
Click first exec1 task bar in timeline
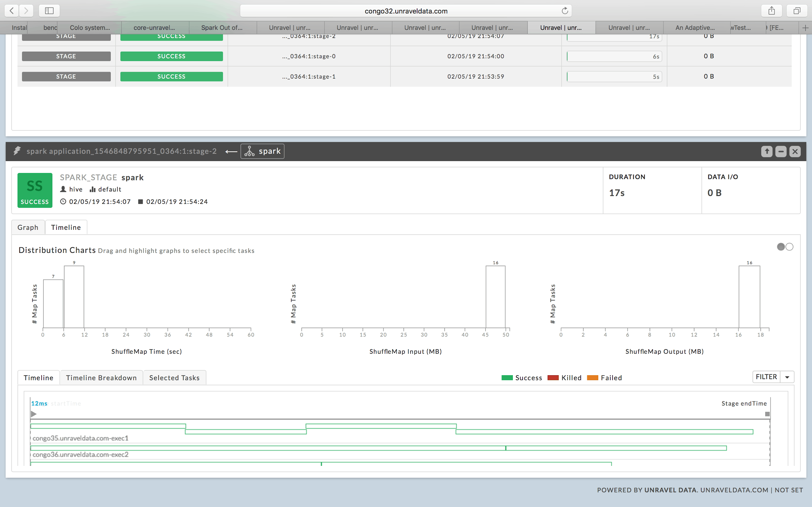coord(108,426)
